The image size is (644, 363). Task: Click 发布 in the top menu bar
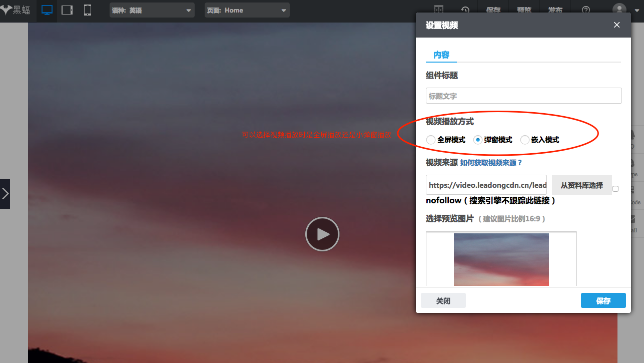coord(555,9)
